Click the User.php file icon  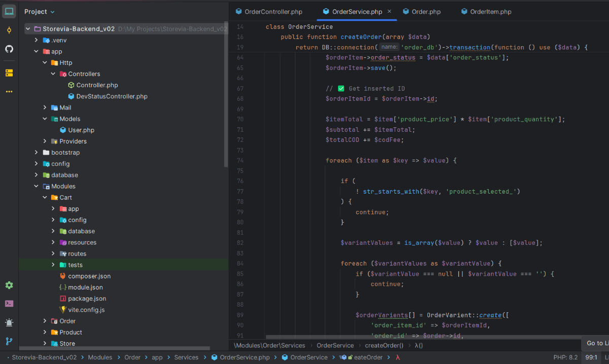click(x=63, y=130)
